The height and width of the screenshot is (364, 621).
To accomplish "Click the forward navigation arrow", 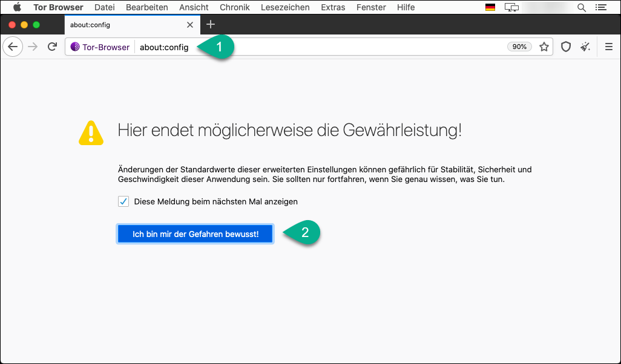I will [33, 47].
